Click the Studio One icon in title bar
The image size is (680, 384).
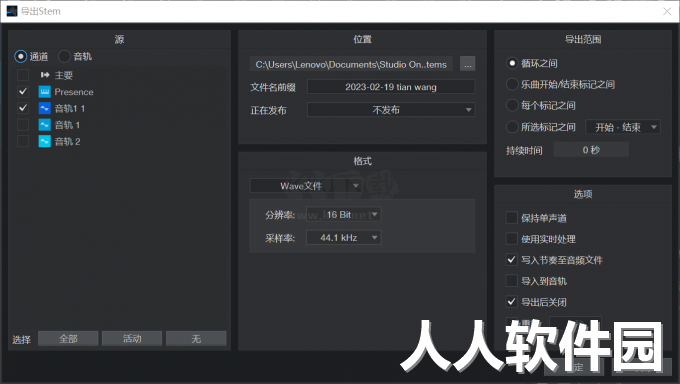12,11
